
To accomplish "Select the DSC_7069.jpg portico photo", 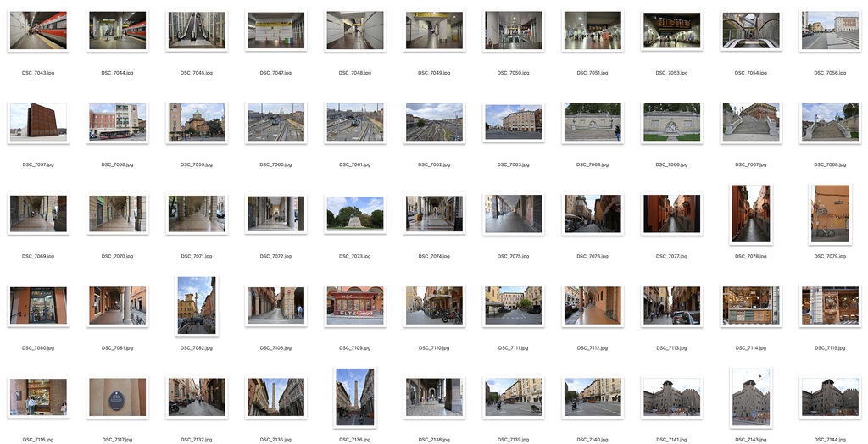I will 38,214.
